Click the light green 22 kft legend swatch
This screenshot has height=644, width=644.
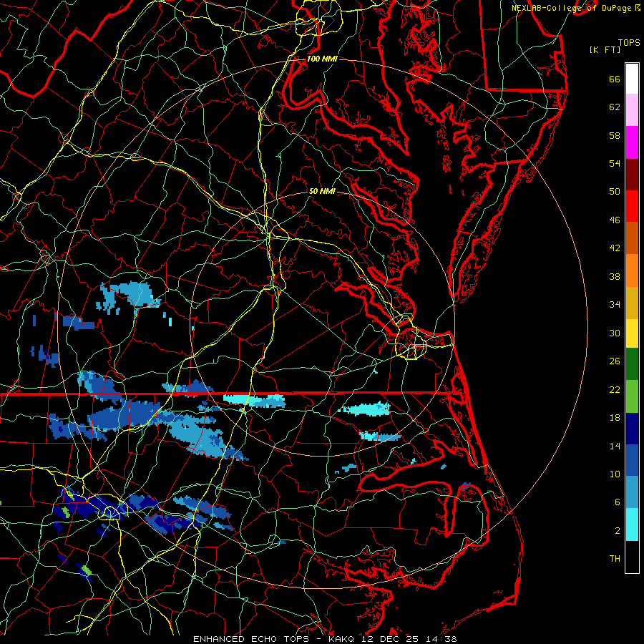pyautogui.click(x=632, y=396)
